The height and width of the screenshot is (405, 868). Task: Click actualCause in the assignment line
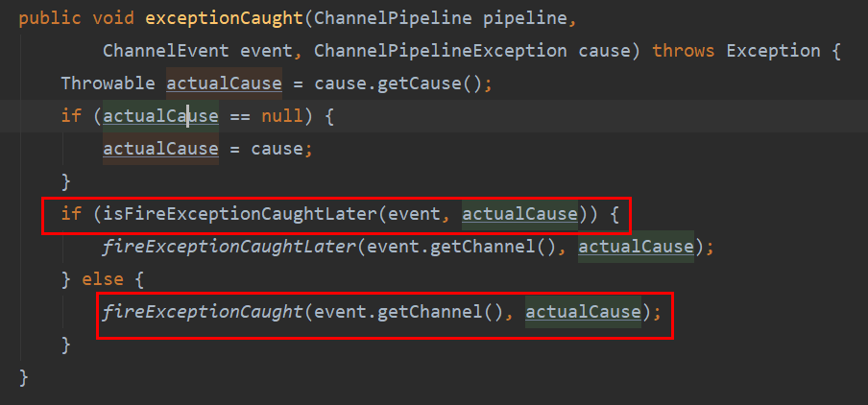pyautogui.click(x=160, y=149)
